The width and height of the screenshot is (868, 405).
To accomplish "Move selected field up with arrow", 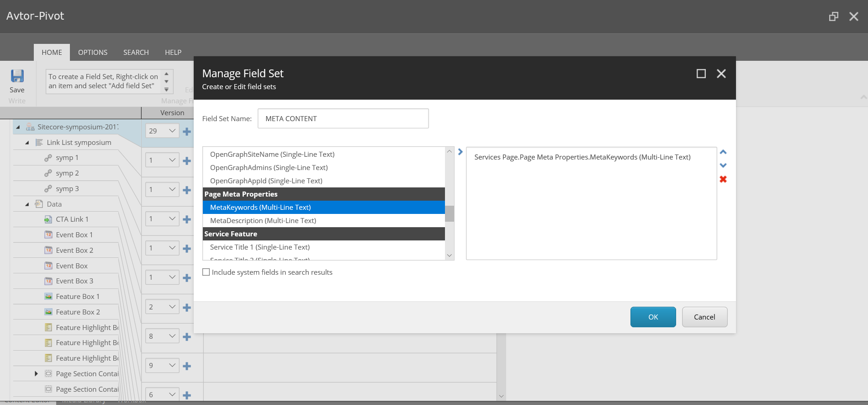I will (723, 152).
